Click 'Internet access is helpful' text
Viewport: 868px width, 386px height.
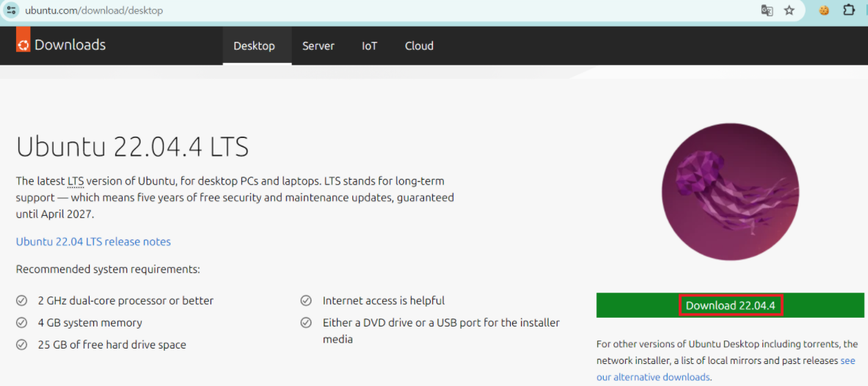click(384, 301)
